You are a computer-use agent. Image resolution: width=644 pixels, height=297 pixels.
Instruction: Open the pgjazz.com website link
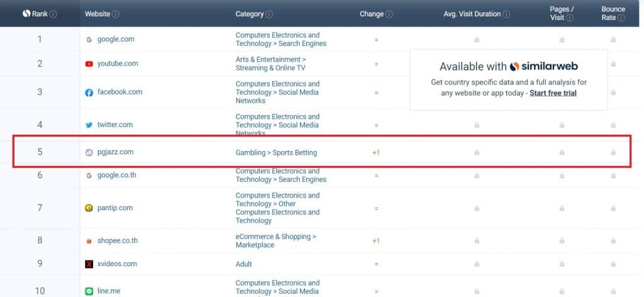click(x=115, y=152)
